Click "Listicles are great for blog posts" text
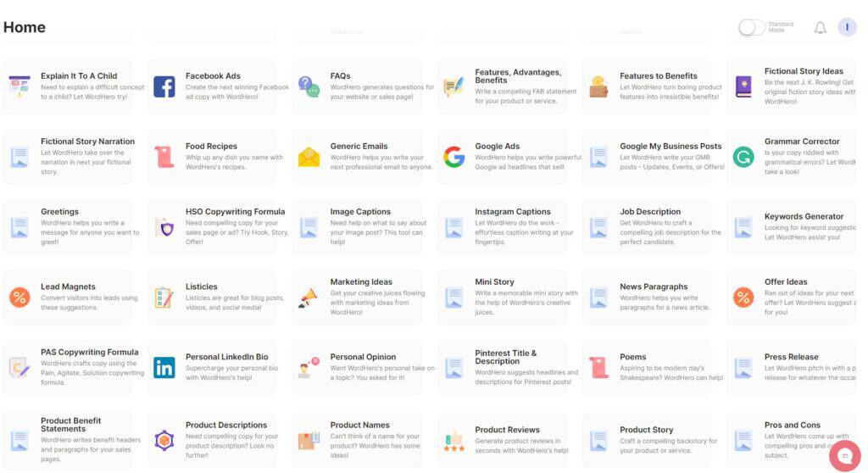The width and height of the screenshot is (868, 473). point(235,303)
